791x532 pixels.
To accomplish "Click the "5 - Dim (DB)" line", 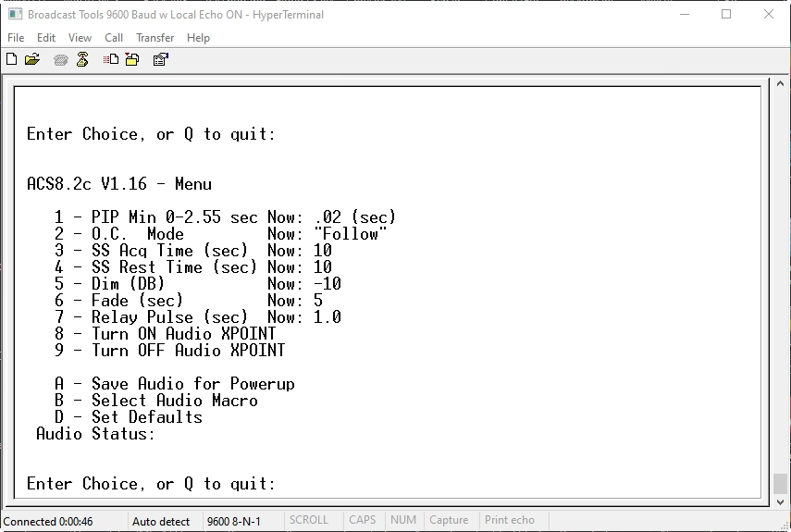I will coord(198,283).
